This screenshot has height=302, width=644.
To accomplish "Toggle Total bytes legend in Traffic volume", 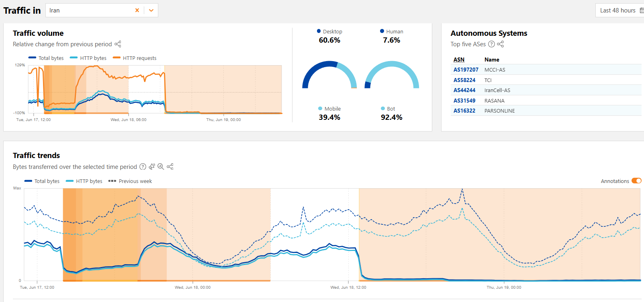I will tap(46, 58).
